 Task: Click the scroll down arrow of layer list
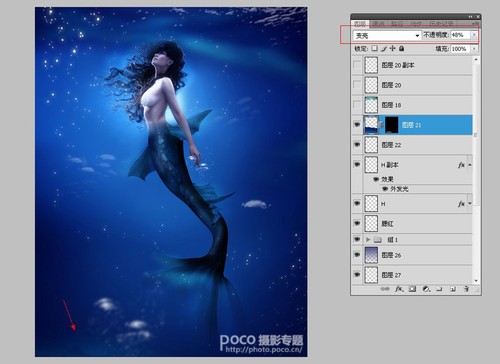pyautogui.click(x=476, y=281)
